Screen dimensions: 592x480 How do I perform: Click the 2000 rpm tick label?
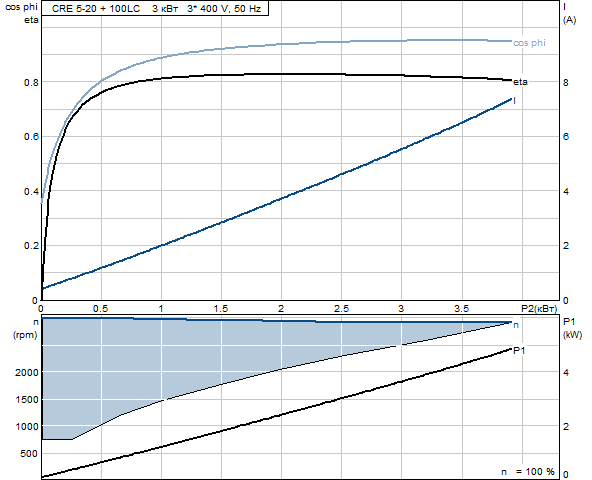pos(26,372)
